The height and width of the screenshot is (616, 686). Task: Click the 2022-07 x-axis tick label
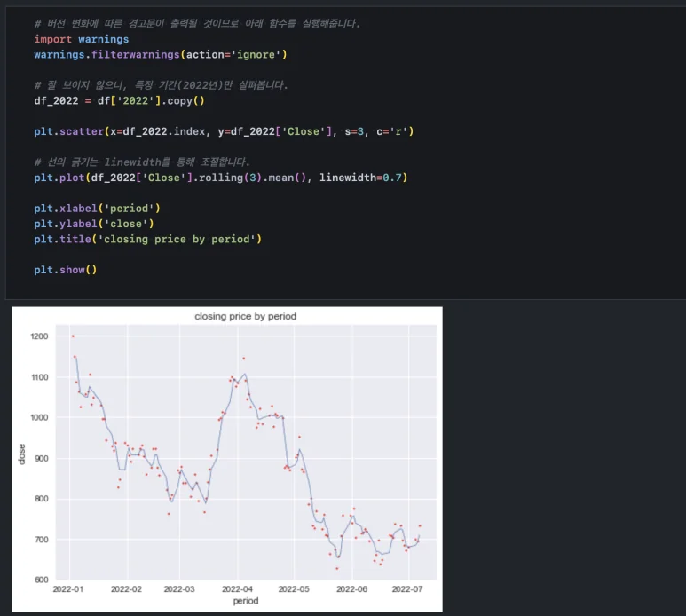[407, 588]
